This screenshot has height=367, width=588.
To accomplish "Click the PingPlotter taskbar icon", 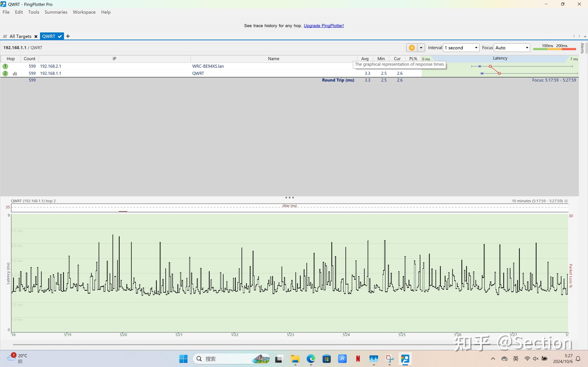I will tap(405, 358).
